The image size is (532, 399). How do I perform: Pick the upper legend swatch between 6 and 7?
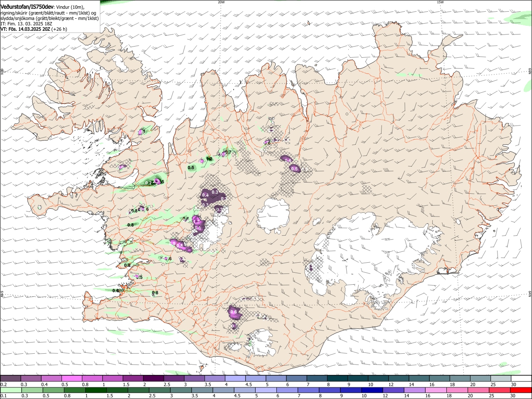[x=296, y=379]
